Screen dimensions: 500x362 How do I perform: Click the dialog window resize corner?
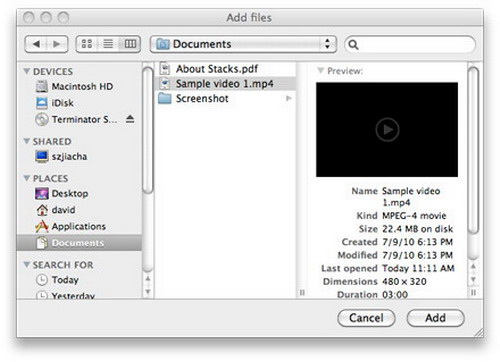click(479, 332)
